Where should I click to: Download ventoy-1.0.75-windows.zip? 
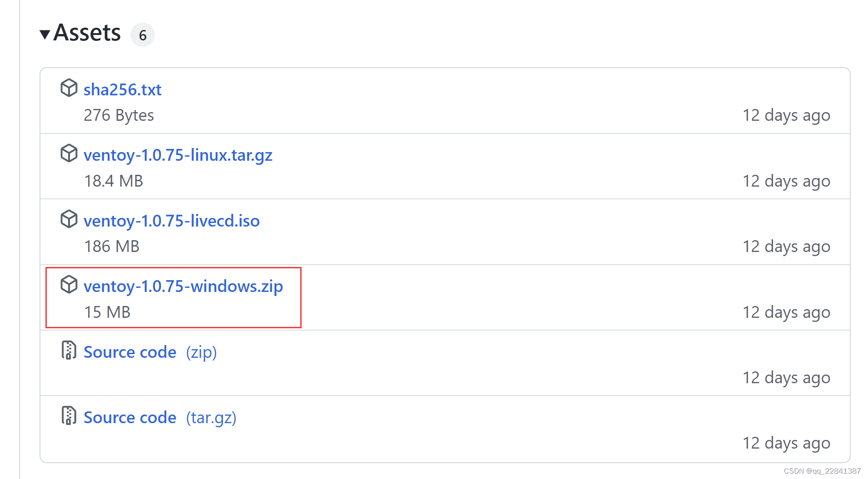[x=184, y=286]
